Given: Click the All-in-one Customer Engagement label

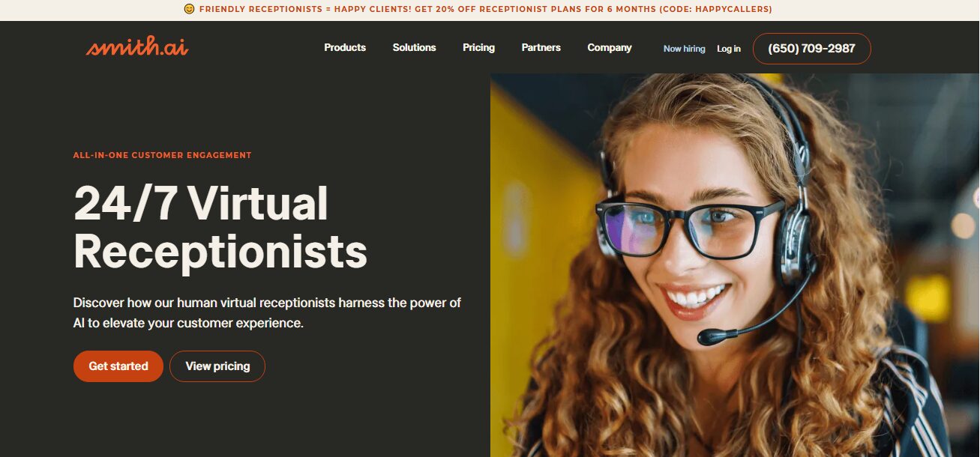Looking at the screenshot, I should (162, 156).
